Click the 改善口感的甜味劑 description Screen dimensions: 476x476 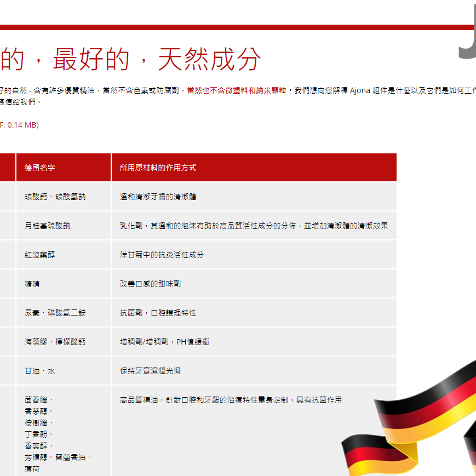(x=150, y=284)
